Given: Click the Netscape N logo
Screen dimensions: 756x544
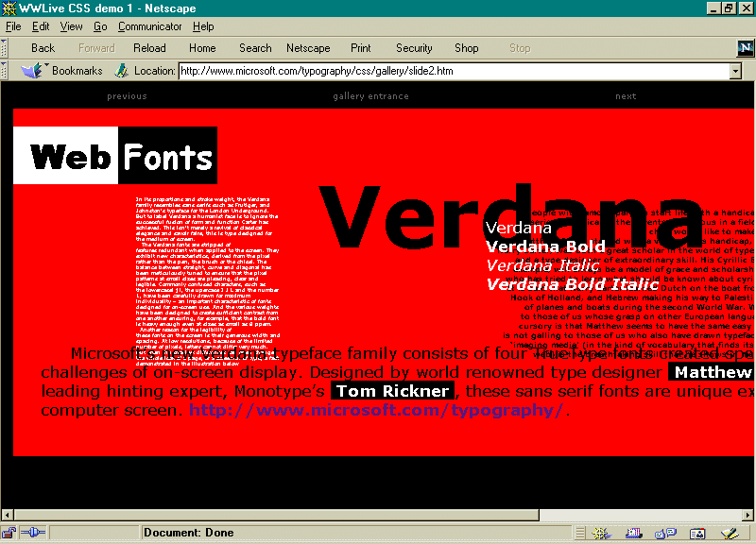Looking at the screenshot, I should [x=746, y=48].
